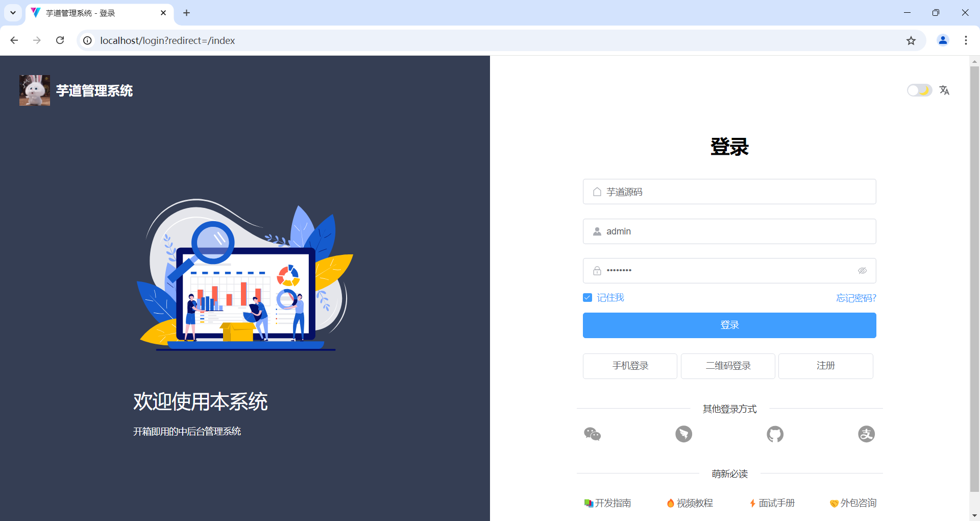Show password using the eye icon
This screenshot has width=980, height=521.
(862, 271)
